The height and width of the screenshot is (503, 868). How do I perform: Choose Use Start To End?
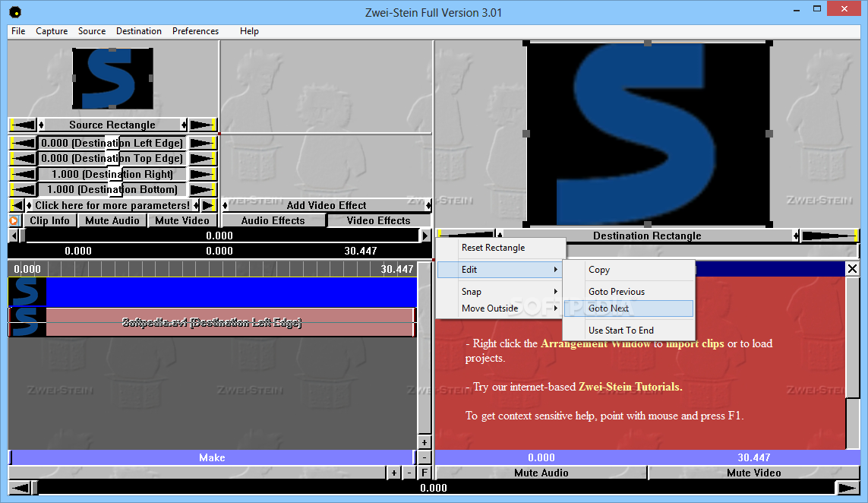coord(629,331)
